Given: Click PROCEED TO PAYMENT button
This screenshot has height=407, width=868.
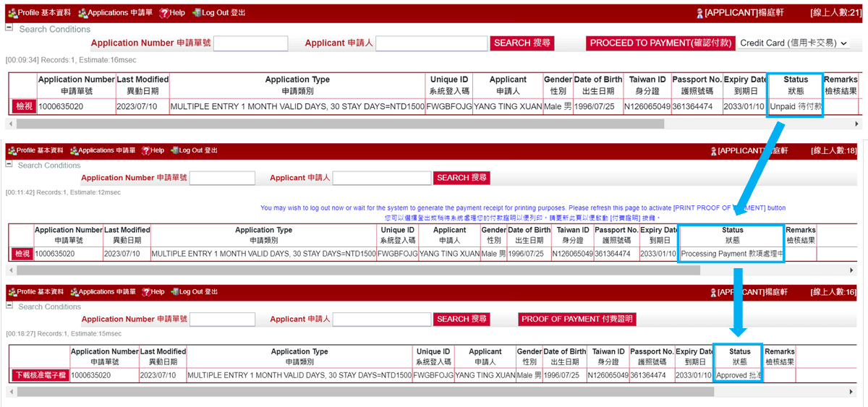Looking at the screenshot, I should (661, 43).
